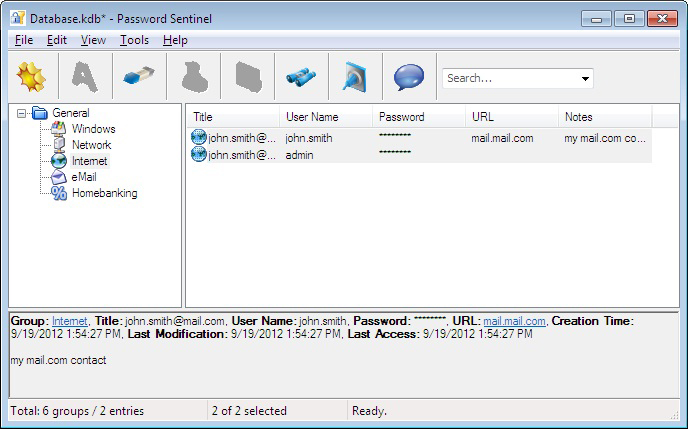
Task: Click the title cell in admin row
Action: coord(242,155)
